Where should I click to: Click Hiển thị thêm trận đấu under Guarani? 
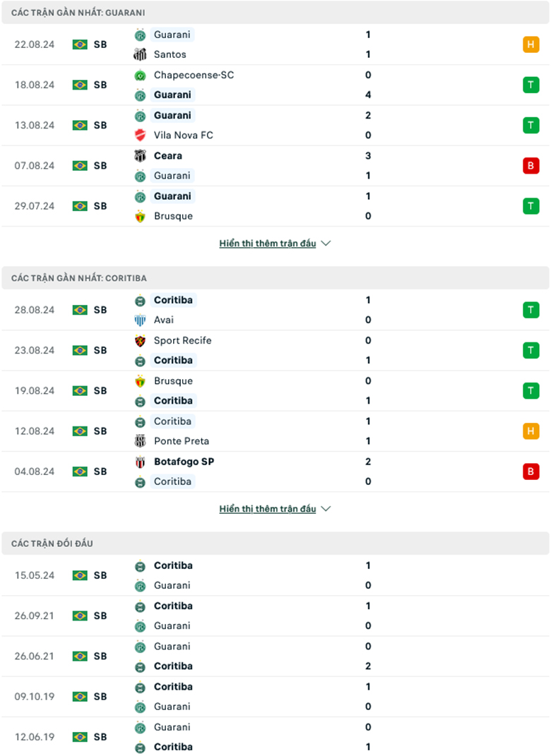click(x=268, y=243)
